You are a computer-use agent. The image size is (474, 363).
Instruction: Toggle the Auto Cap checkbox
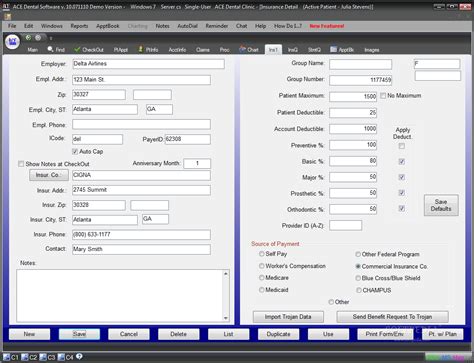click(75, 152)
